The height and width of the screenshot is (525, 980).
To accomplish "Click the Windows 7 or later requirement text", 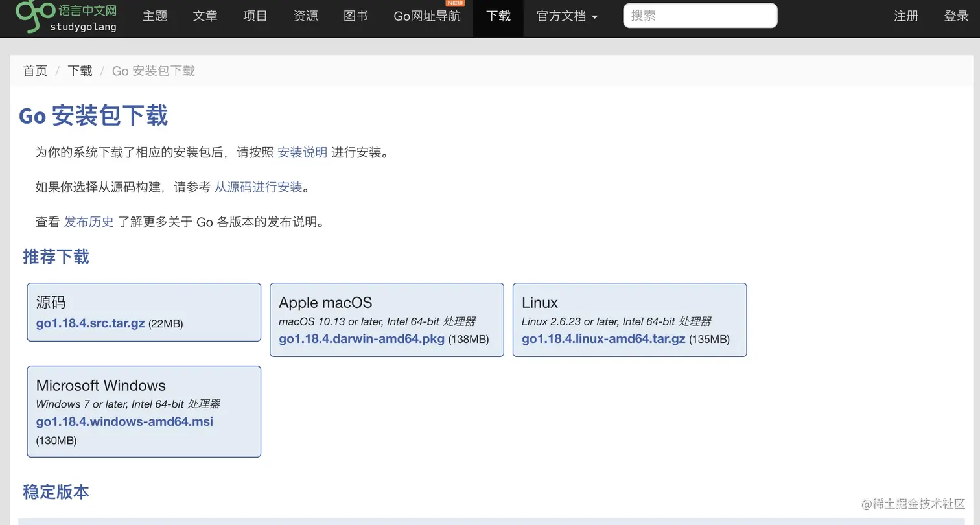I will click(128, 404).
